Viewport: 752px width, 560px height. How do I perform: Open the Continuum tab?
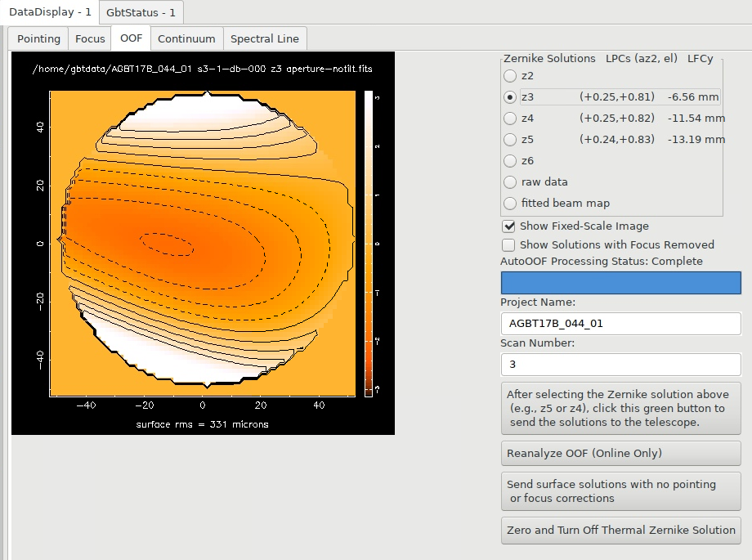186,39
